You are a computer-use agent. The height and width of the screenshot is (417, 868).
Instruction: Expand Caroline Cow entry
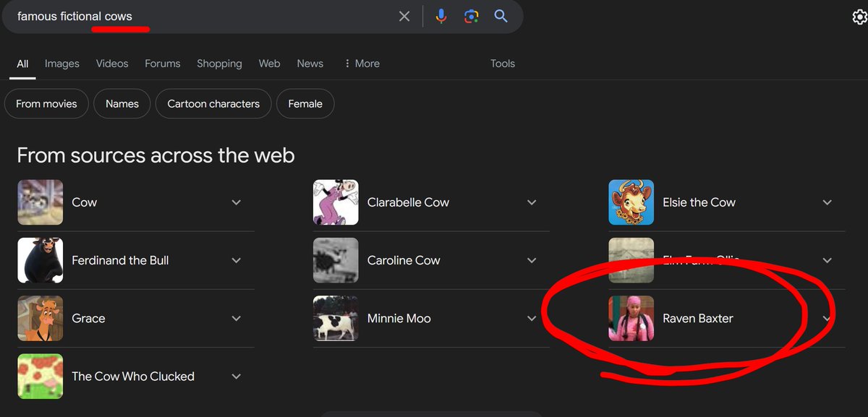(532, 260)
